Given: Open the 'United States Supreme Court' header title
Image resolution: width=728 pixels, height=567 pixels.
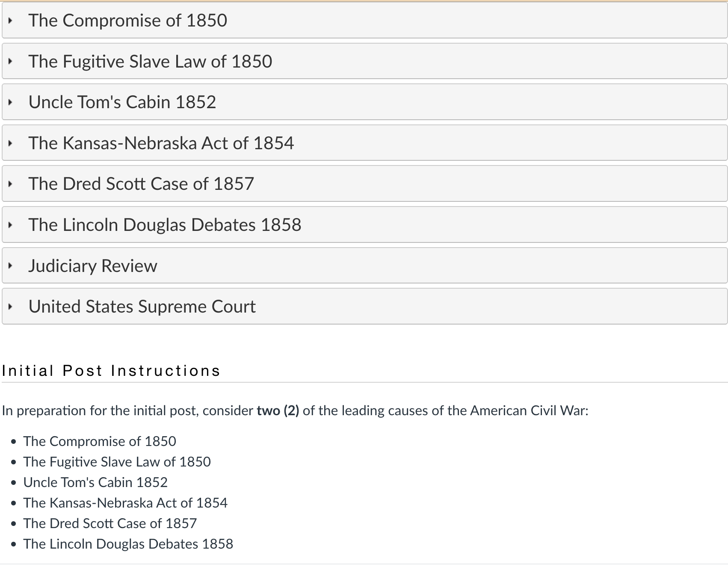Looking at the screenshot, I should pos(142,307).
